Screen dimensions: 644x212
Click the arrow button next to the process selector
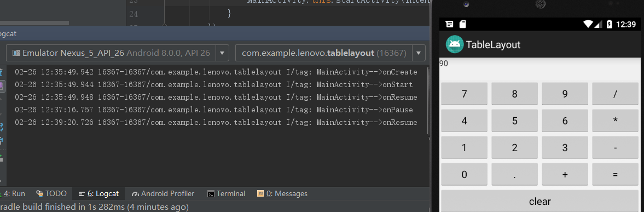click(x=419, y=53)
